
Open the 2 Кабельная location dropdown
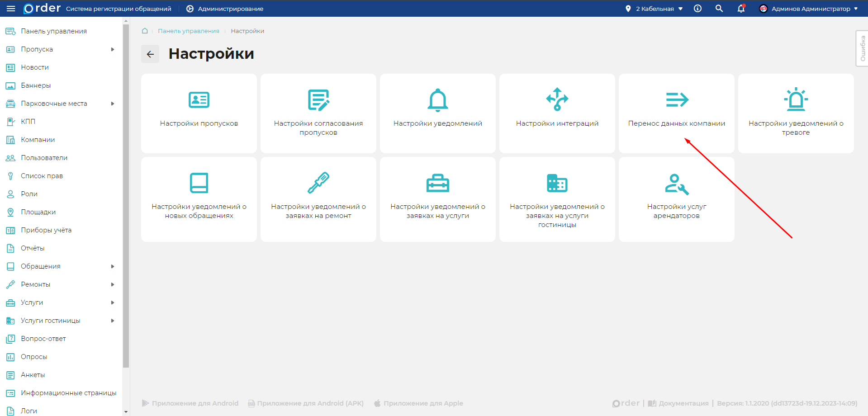[654, 9]
